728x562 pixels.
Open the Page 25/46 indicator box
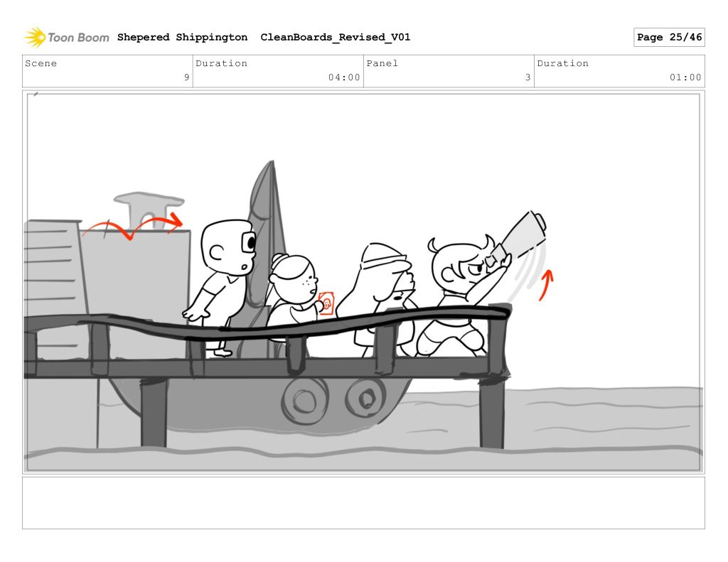[668, 38]
